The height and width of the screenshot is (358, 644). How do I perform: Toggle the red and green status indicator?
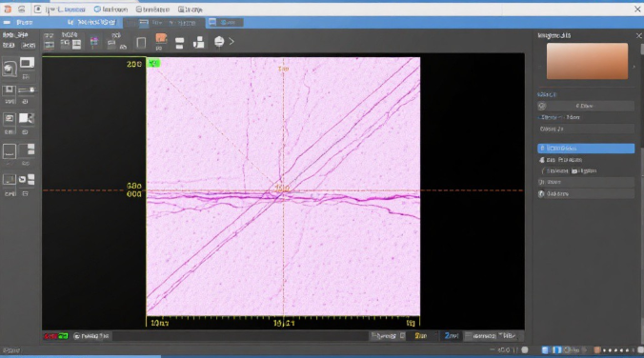coord(56,336)
